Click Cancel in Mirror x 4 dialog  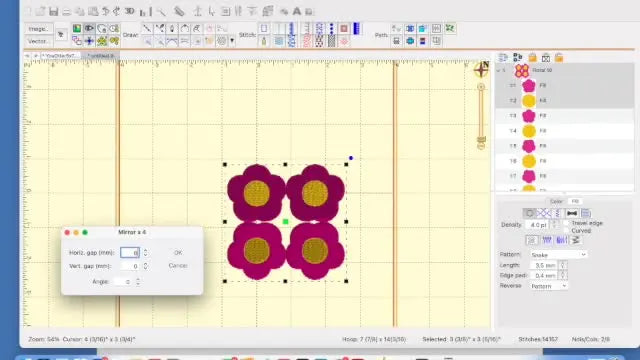coord(178,266)
